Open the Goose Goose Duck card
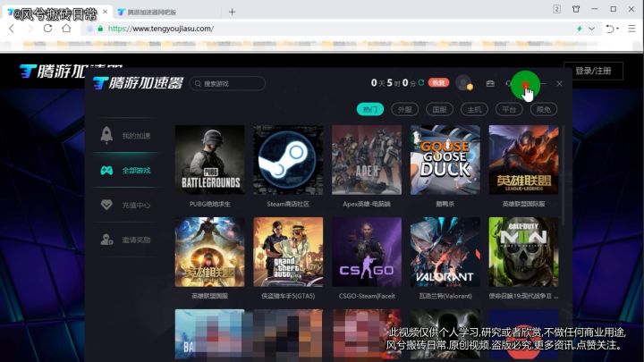Viewport: 644px width, 362px height. 445,160
